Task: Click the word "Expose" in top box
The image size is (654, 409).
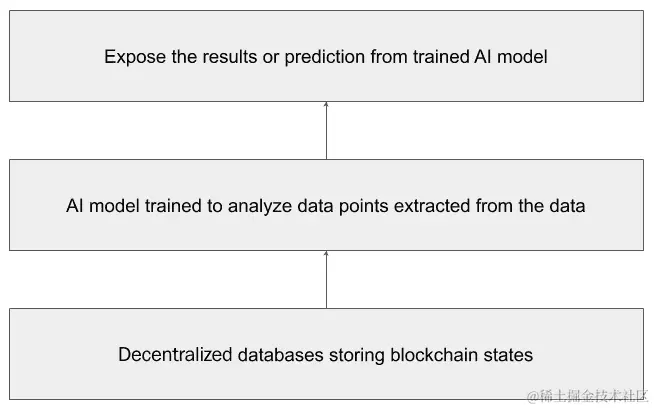Action: (135, 57)
